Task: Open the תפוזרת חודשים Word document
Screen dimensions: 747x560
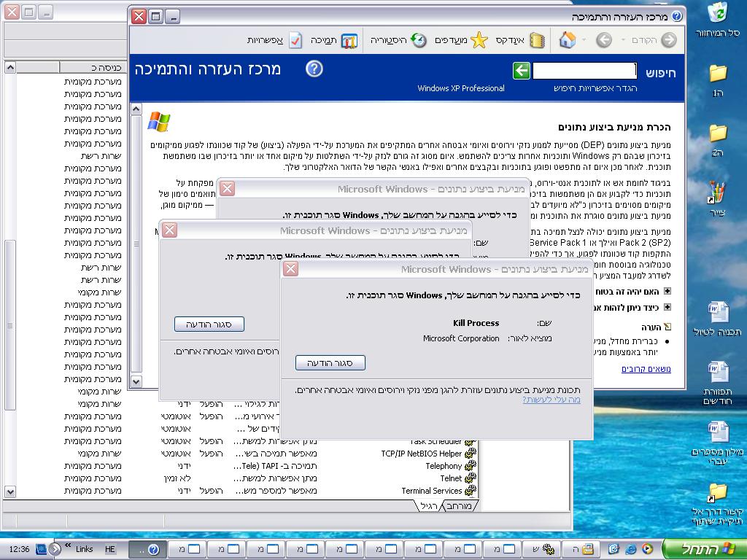Action: (718, 373)
